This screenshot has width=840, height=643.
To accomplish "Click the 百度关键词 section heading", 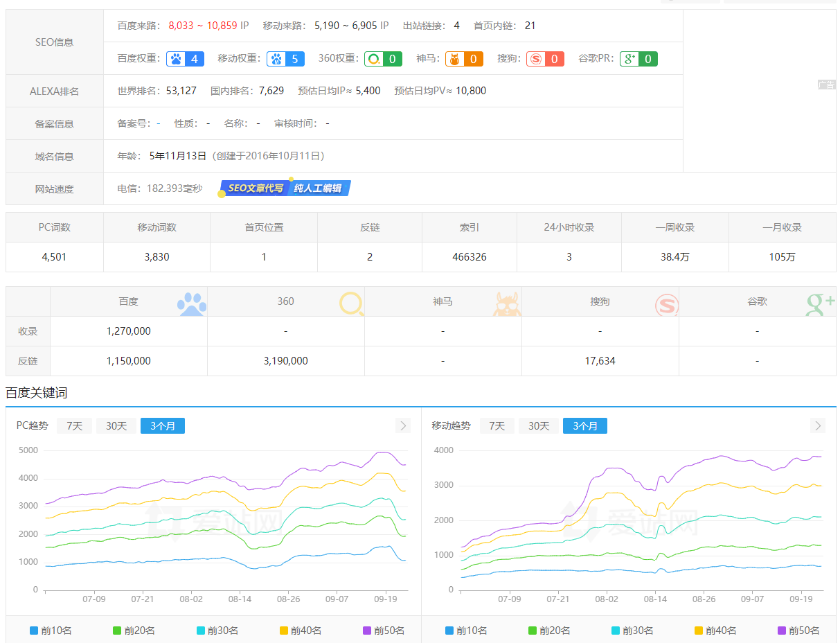I will point(37,393).
